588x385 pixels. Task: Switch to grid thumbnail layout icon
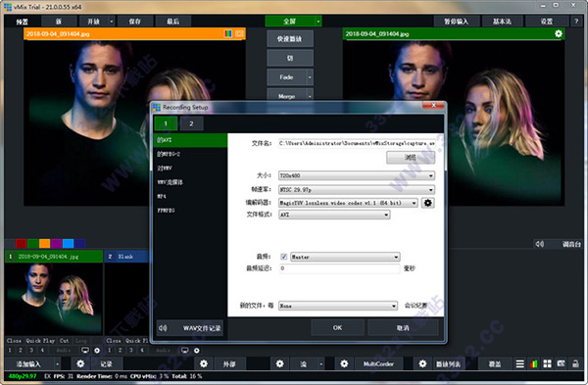pyautogui.click(x=548, y=363)
